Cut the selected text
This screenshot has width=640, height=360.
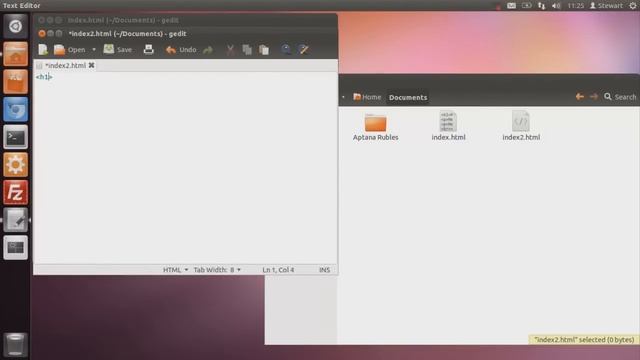(231, 50)
